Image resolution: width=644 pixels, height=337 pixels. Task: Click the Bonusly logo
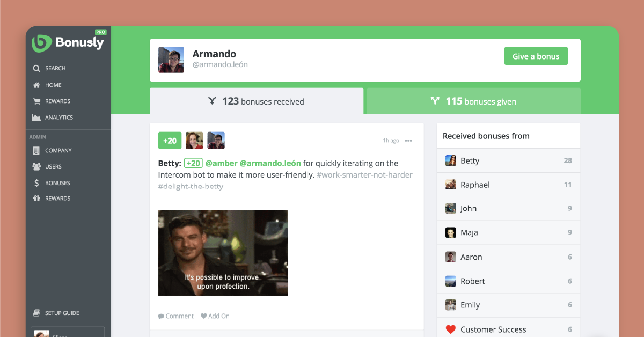click(x=68, y=43)
